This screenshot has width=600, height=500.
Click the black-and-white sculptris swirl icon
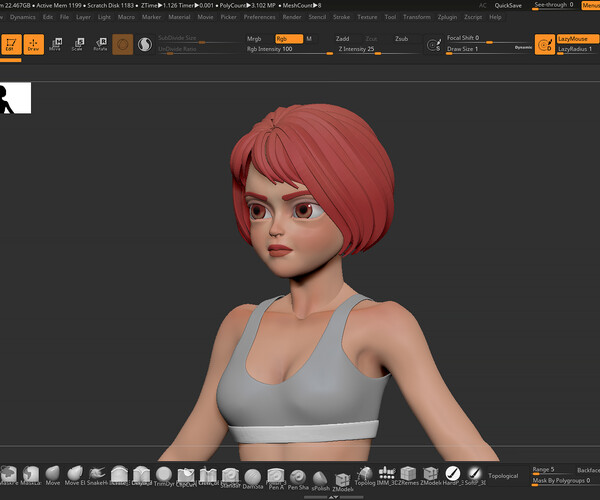pos(145,44)
